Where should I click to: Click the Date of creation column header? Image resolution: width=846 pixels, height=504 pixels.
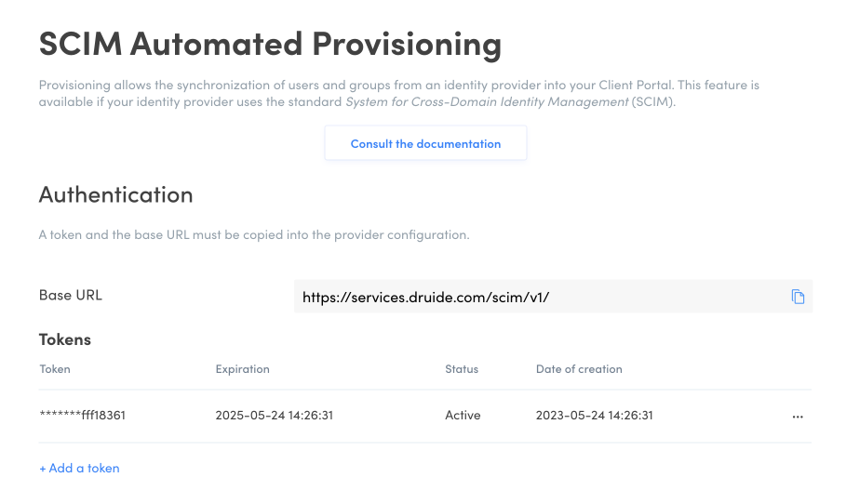pos(579,369)
